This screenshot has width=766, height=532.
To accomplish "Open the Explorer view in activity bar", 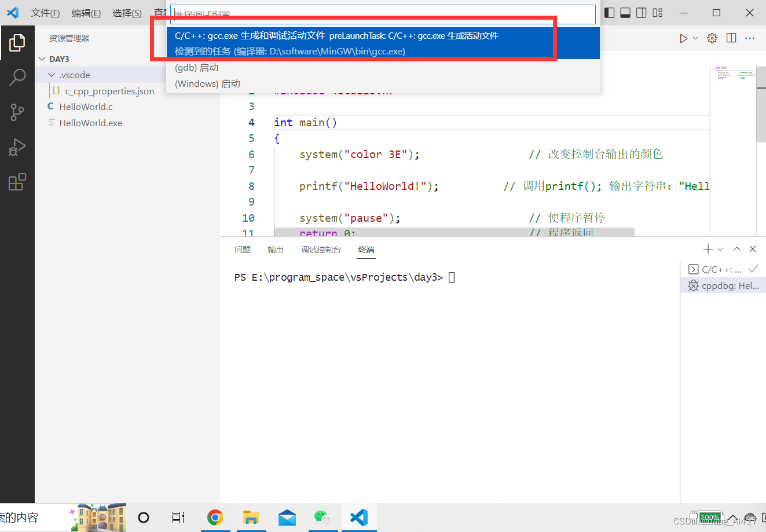I will pos(17,42).
